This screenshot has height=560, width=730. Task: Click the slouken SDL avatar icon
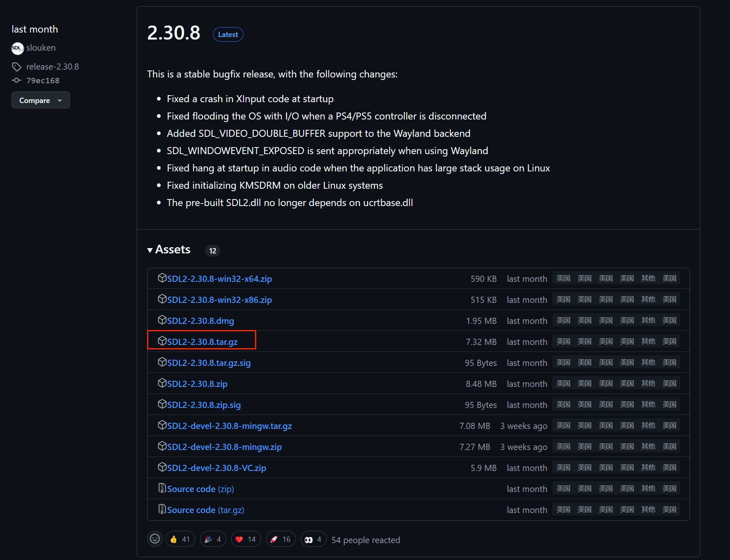click(17, 48)
